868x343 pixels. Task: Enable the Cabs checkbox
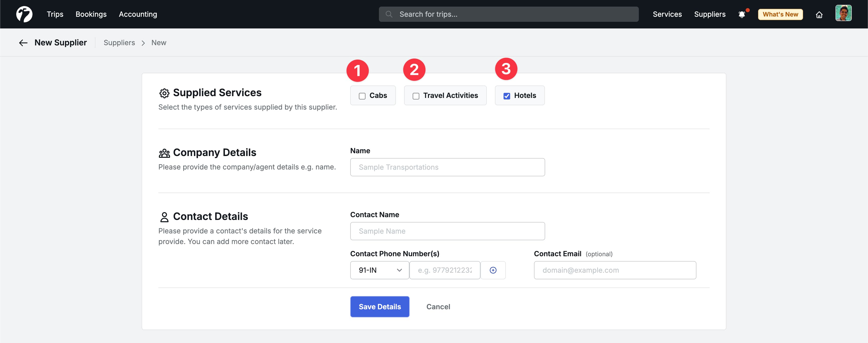pyautogui.click(x=362, y=96)
